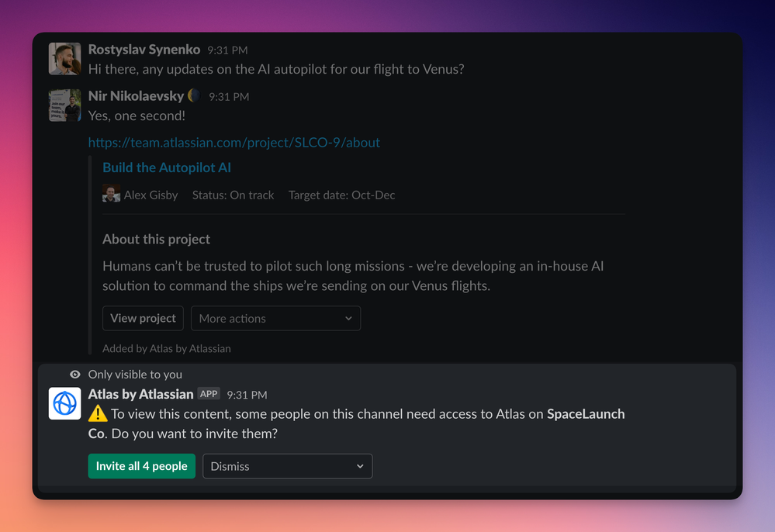Image resolution: width=775 pixels, height=532 pixels.
Task: Click the Invite all 4 people button
Action: click(141, 466)
